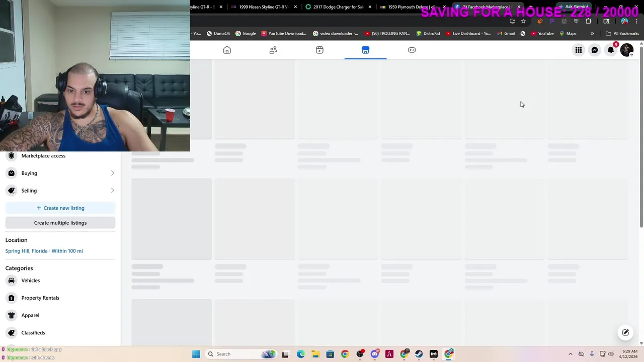
Task: Open the Maps bookmark
Action: [568, 34]
